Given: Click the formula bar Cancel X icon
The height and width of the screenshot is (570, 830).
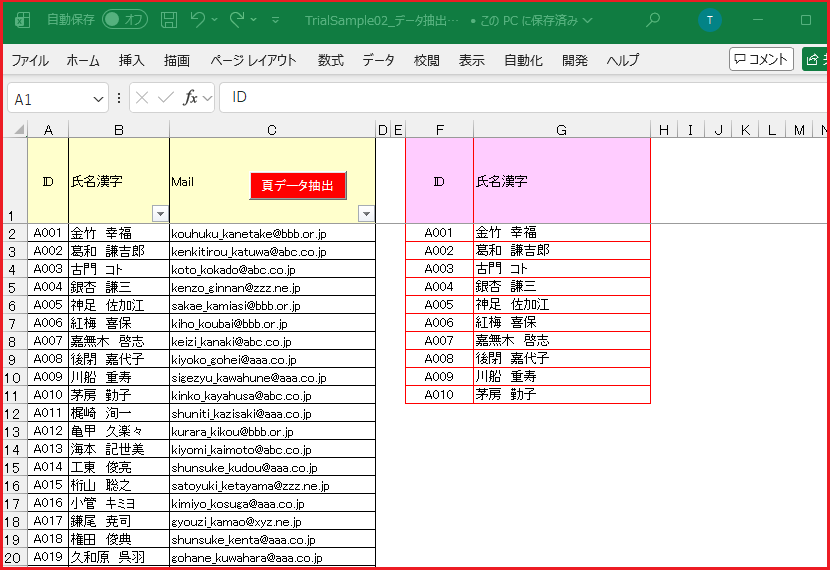Looking at the screenshot, I should pos(141,97).
